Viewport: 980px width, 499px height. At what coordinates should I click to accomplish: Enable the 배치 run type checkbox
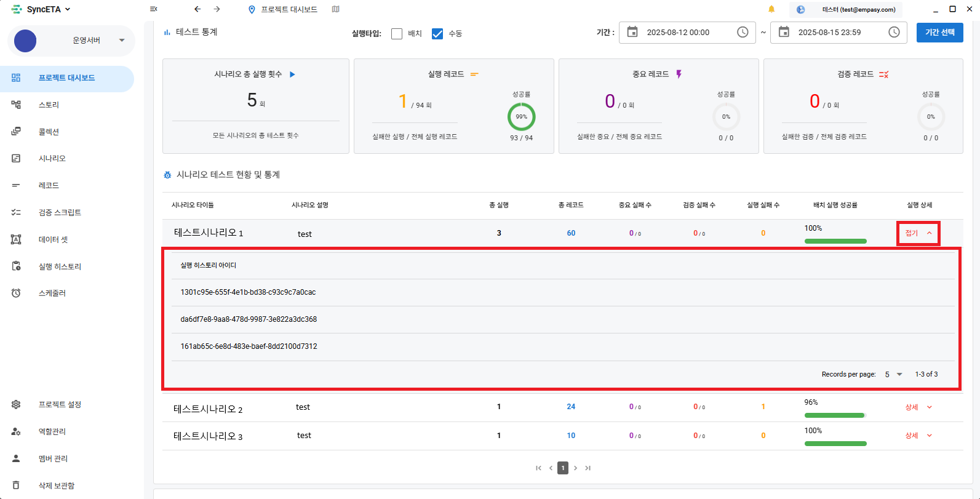[x=397, y=34]
